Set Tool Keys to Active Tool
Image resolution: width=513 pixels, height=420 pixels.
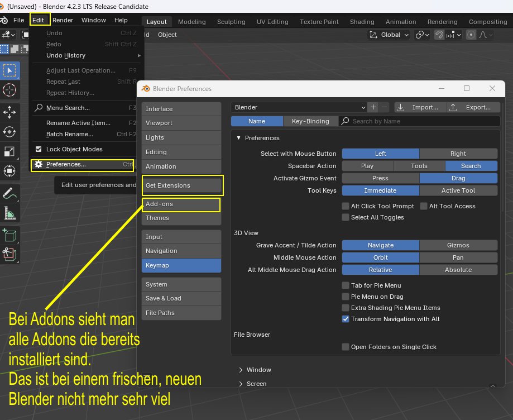458,190
